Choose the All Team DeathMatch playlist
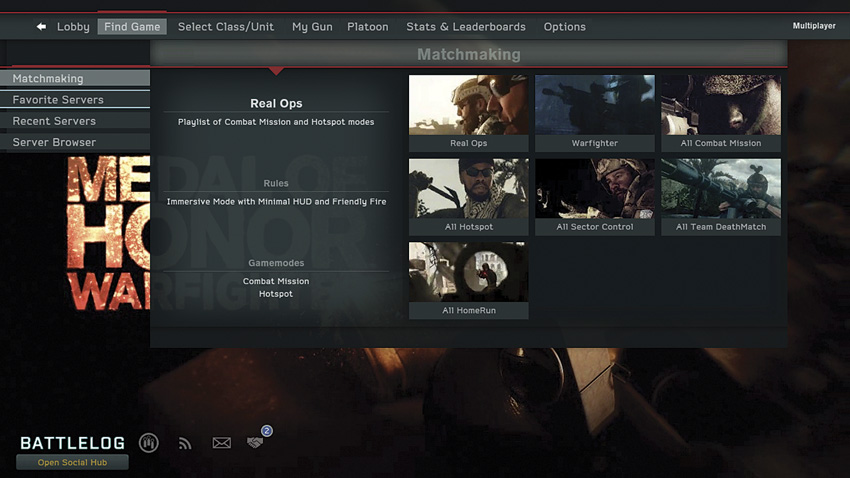 point(721,197)
